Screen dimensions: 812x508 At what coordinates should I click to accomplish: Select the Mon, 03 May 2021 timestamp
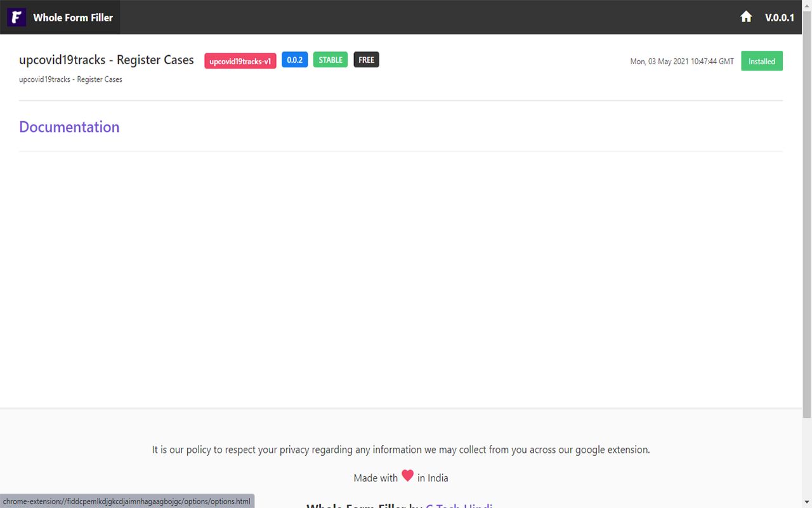pos(682,62)
